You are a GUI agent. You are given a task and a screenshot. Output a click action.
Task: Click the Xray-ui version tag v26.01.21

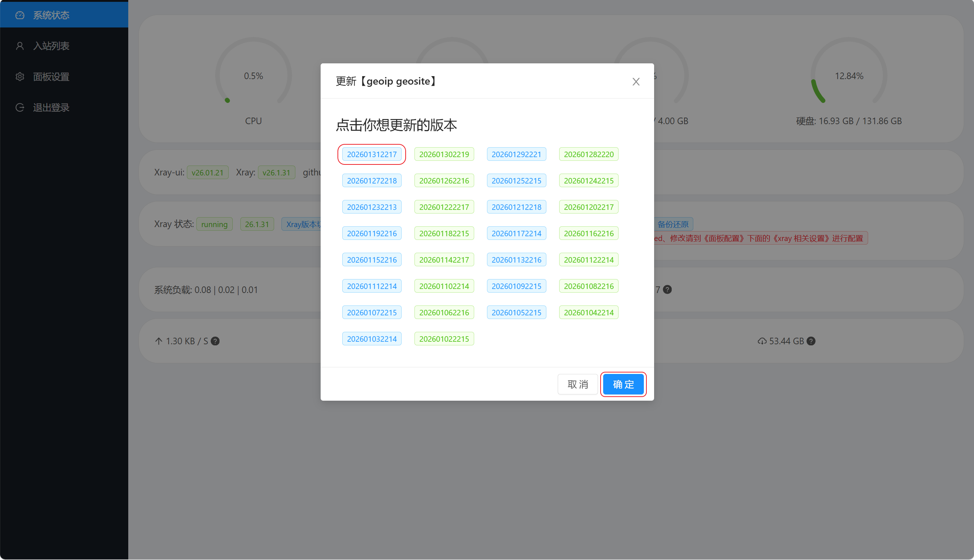207,172
